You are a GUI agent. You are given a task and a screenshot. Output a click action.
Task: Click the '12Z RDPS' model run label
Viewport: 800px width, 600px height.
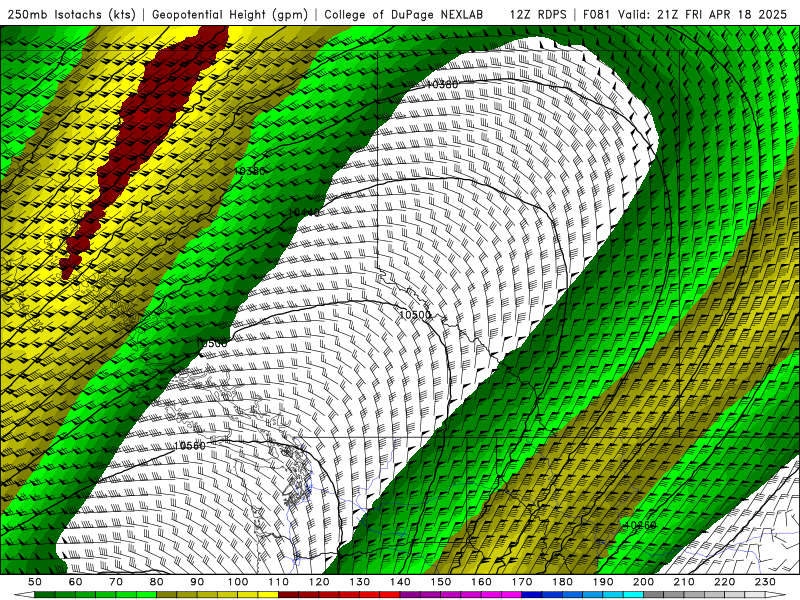click(538, 14)
